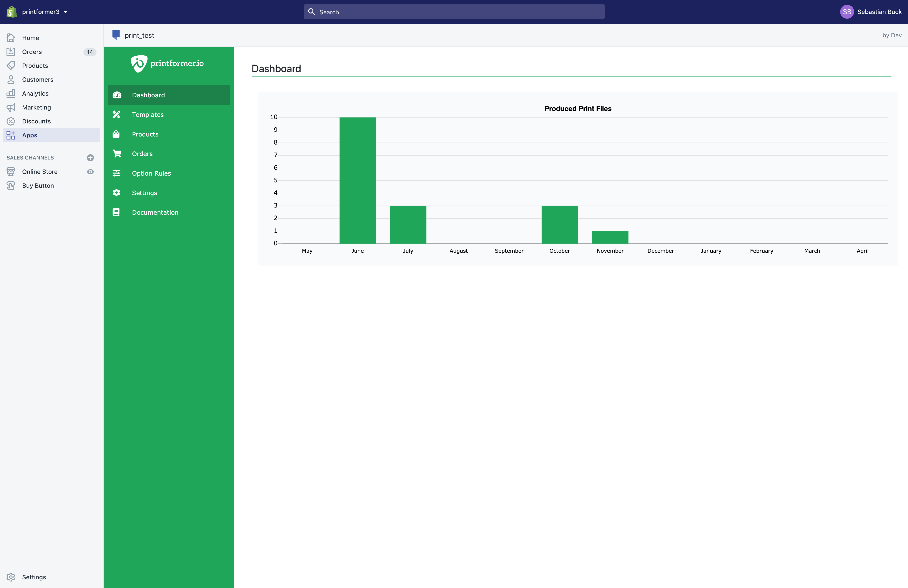Click the printformer Settings gear icon

coord(116,193)
